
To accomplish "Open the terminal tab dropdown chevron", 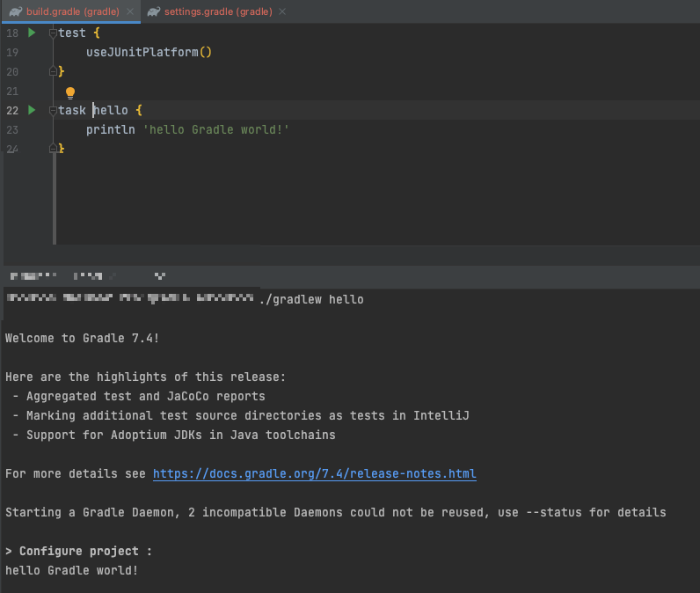I will (160, 276).
